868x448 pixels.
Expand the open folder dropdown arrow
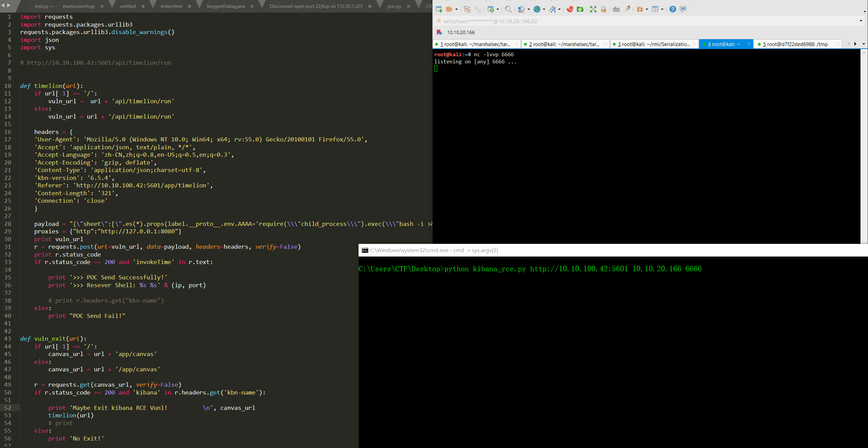click(x=456, y=10)
